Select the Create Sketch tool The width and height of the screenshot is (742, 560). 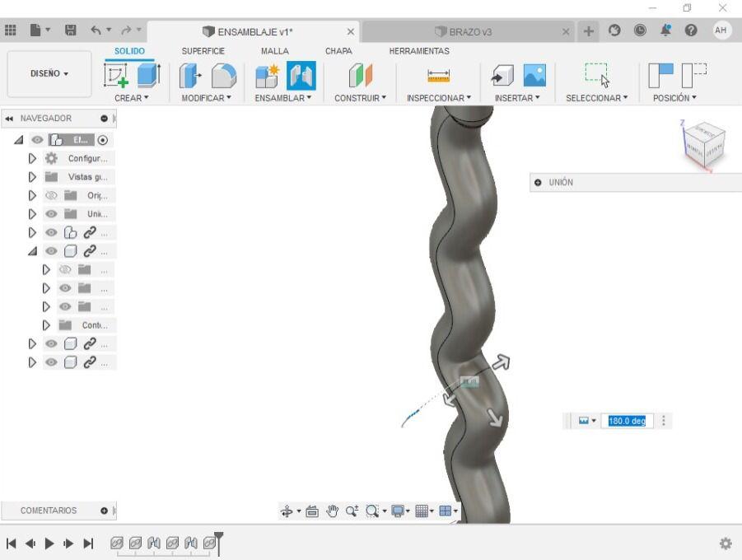(x=116, y=76)
